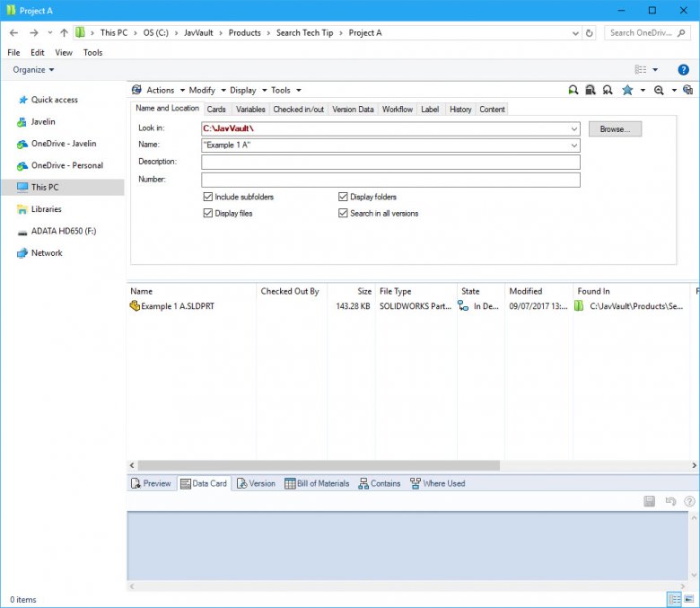The image size is (700, 608).
Task: Click the Actions globe icon
Action: (136, 90)
